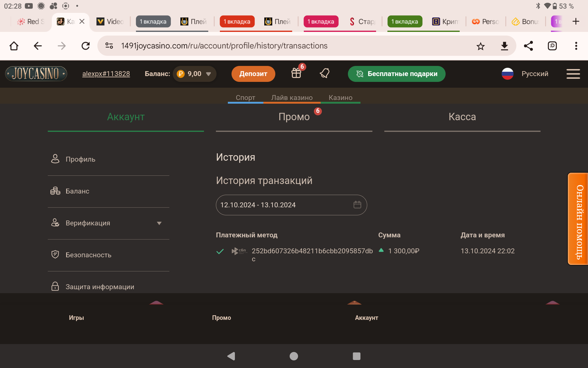Open the gift box rewards icon
Screen dimensions: 588x368
(x=296, y=73)
